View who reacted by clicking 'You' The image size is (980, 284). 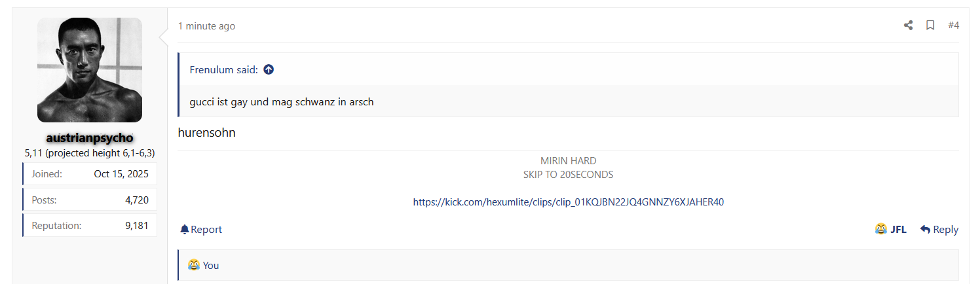click(211, 266)
